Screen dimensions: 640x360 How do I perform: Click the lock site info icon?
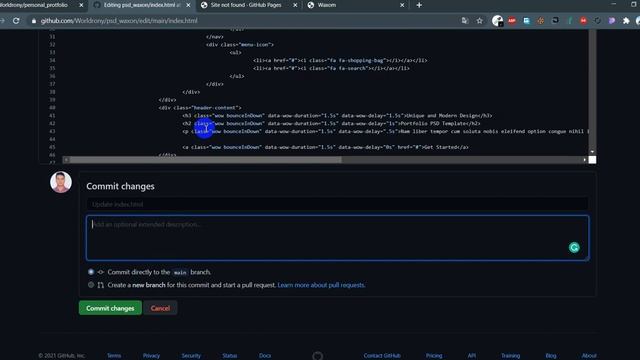point(34,20)
